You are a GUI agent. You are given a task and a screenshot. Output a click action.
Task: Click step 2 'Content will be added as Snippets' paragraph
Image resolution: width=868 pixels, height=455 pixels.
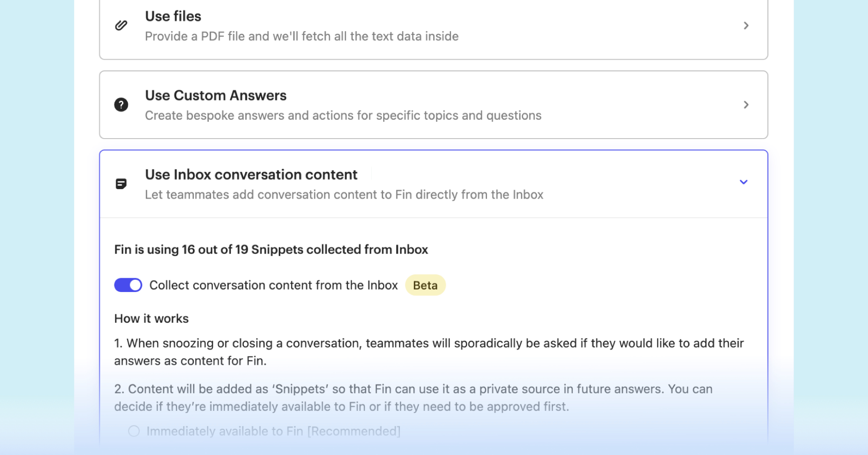pos(413,398)
